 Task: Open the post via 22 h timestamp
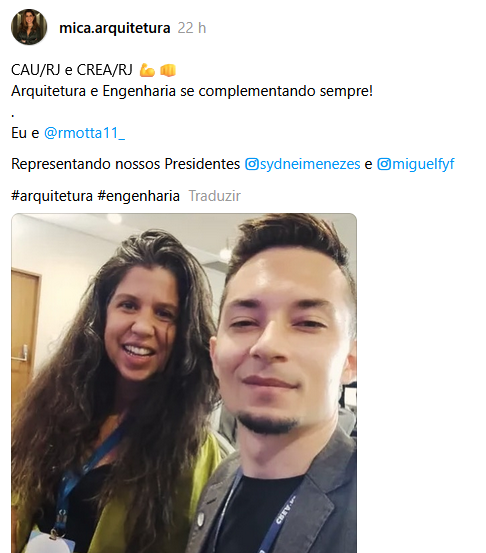192,28
